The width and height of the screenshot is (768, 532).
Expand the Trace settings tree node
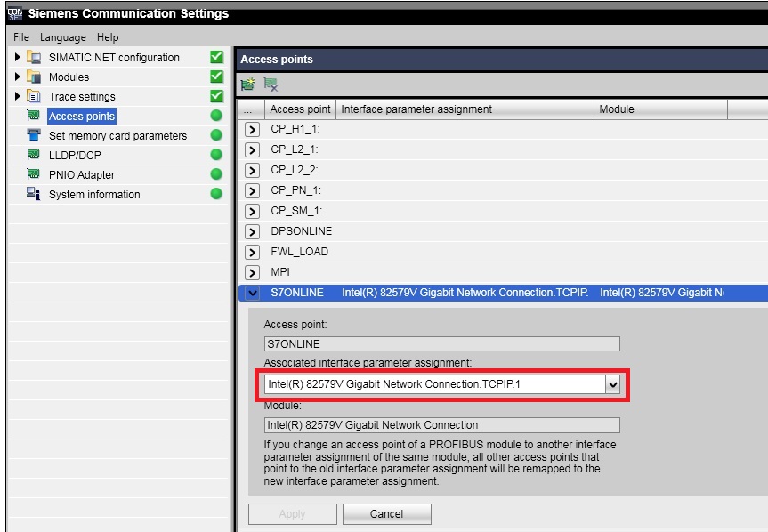click(x=17, y=96)
